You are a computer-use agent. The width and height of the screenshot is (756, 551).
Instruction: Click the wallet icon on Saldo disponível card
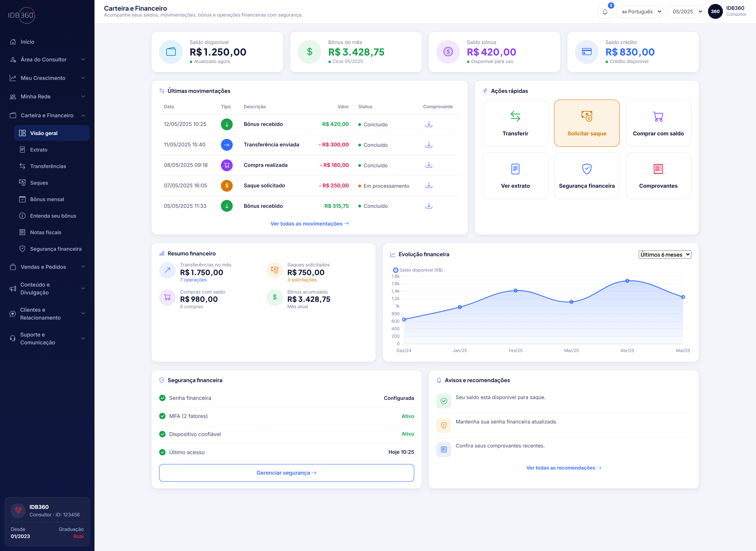(x=171, y=52)
